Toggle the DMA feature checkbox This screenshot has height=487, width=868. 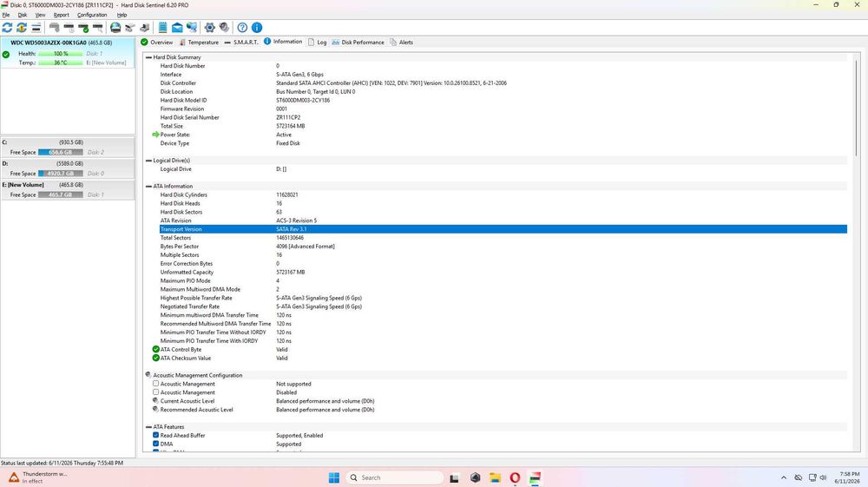[x=155, y=444]
